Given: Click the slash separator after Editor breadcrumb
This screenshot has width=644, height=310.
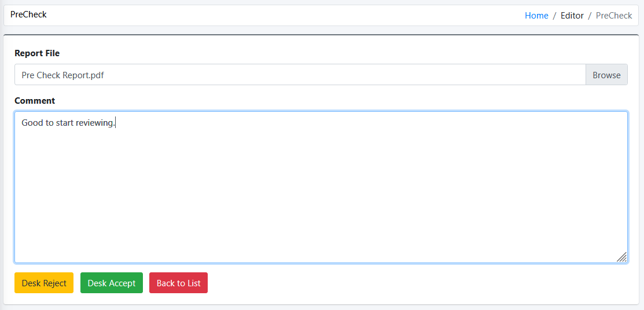Looking at the screenshot, I should pos(590,16).
